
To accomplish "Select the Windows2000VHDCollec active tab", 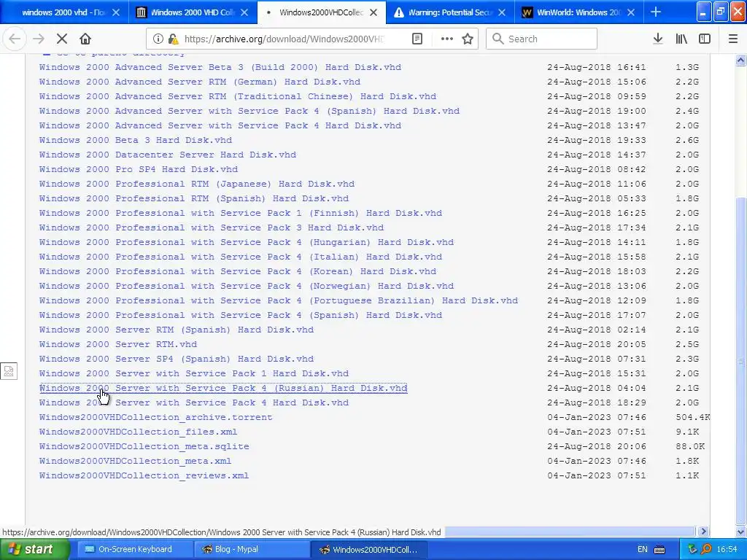I will (322, 12).
